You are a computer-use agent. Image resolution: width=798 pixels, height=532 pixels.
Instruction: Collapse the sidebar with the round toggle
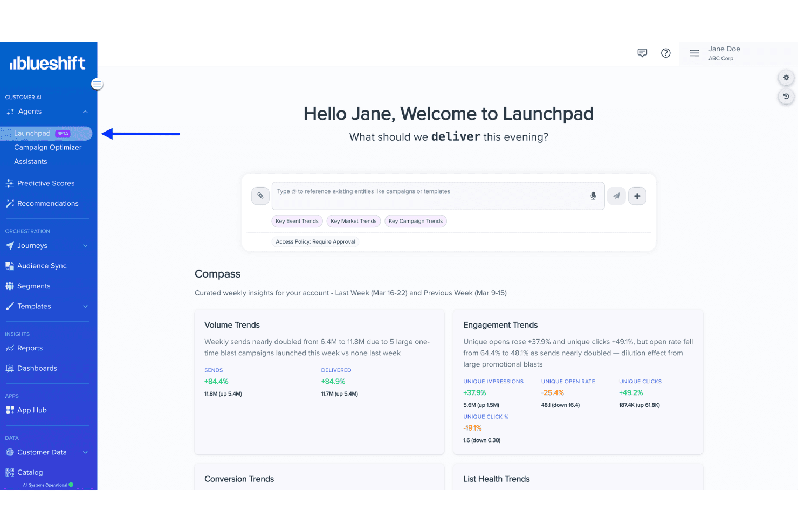[97, 84]
